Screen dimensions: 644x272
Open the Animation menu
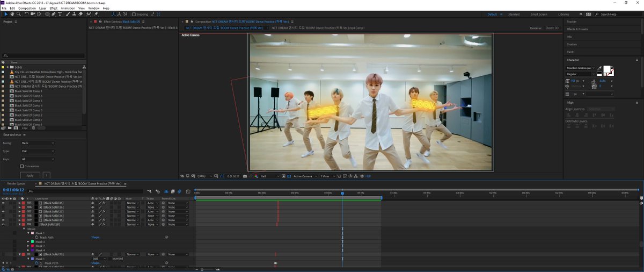pos(68,9)
